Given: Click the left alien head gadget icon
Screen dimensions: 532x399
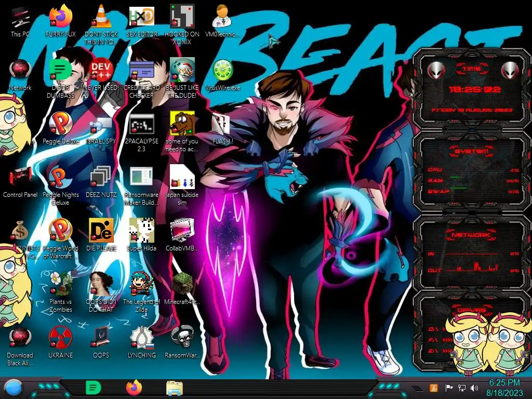Looking at the screenshot, I should 436,71.
